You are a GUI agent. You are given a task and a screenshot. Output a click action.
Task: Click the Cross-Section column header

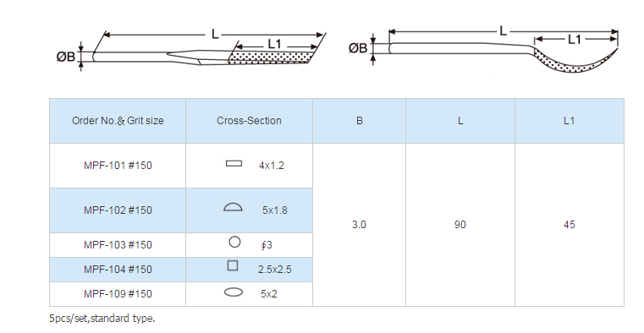pos(249,121)
